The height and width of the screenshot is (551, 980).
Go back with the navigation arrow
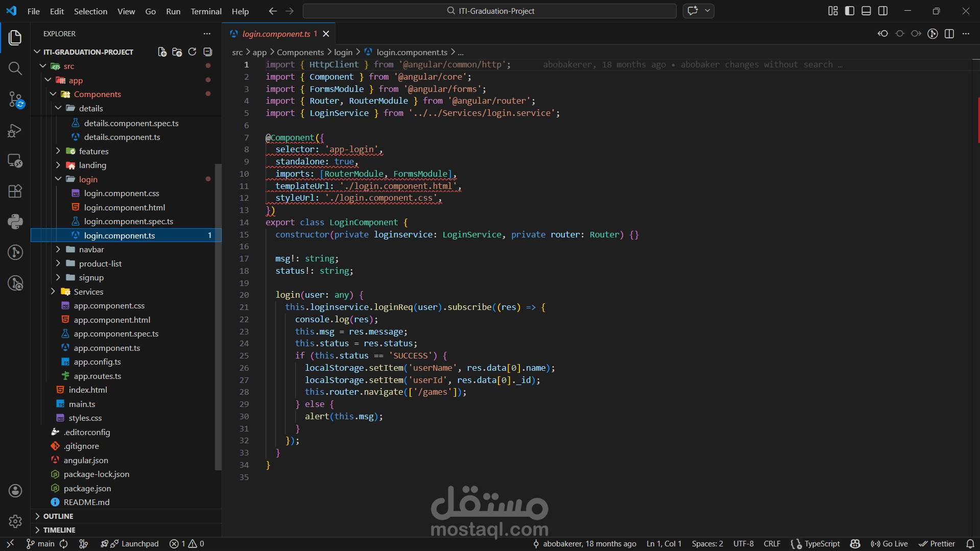point(273,11)
